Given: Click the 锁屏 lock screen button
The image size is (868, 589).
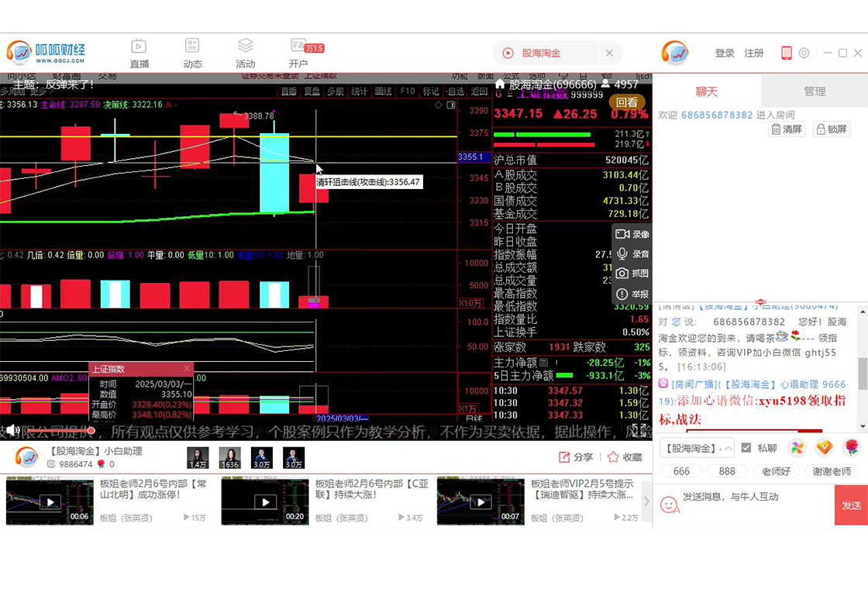Looking at the screenshot, I should [x=832, y=129].
